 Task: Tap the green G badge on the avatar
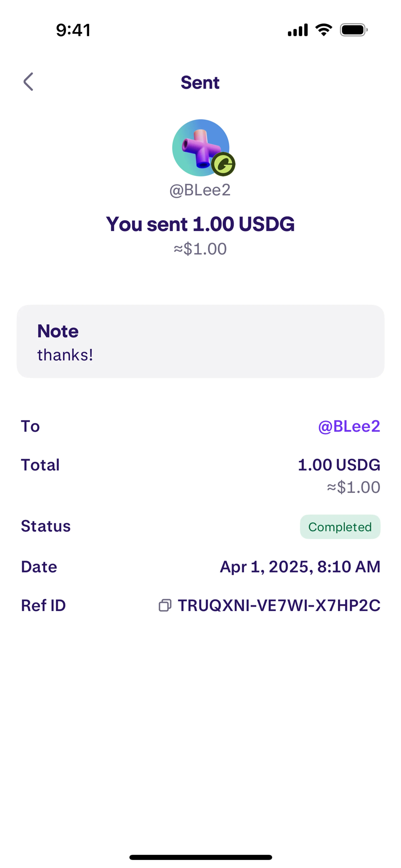223,164
